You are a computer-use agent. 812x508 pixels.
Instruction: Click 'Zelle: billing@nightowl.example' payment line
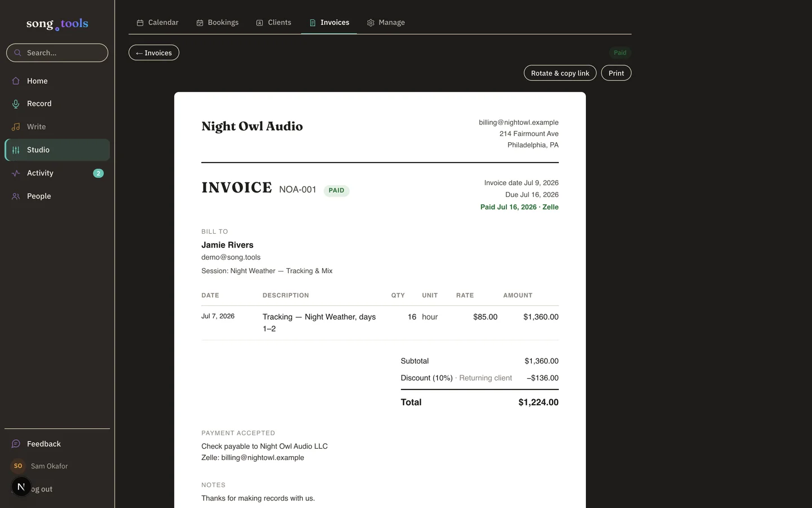click(253, 458)
